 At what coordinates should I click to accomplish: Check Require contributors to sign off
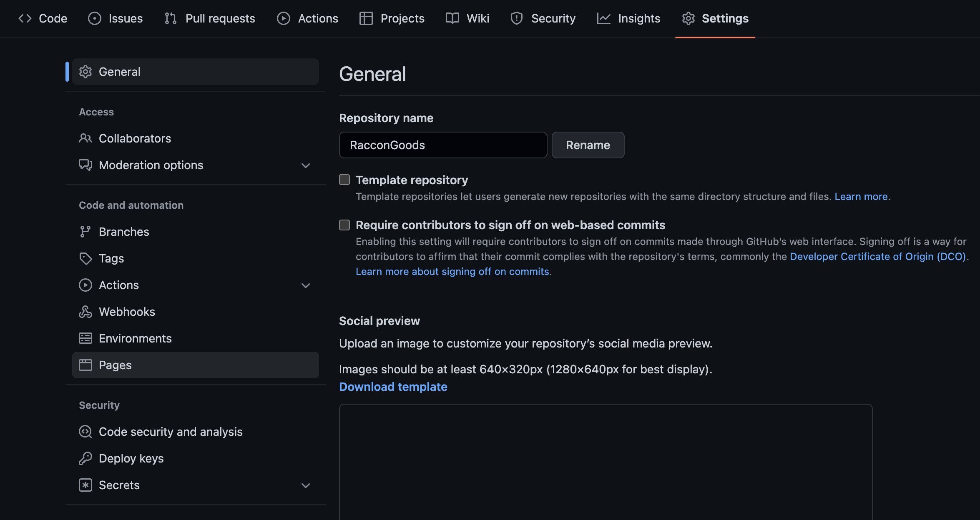tap(344, 225)
